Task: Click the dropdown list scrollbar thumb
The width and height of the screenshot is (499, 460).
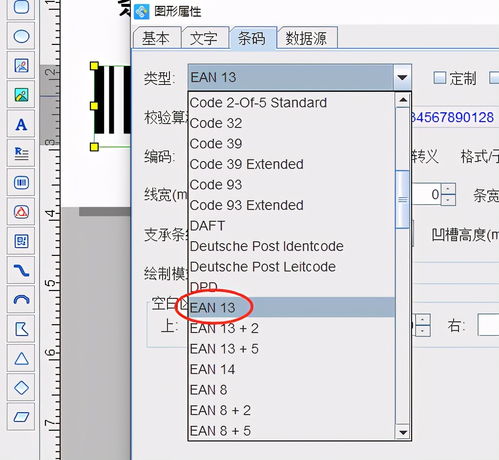Action: pyautogui.click(x=403, y=199)
